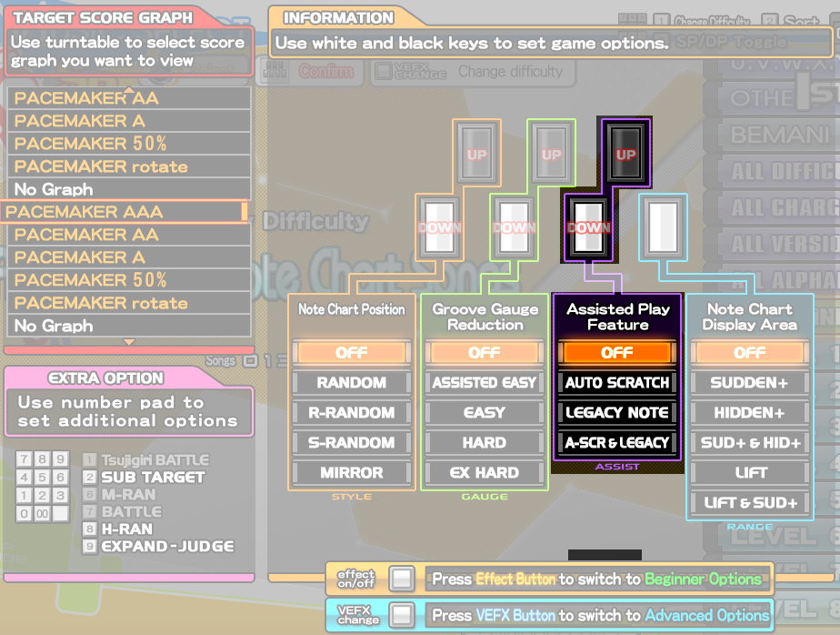Select R-RANDOM note chart style
840x635 pixels.
[x=352, y=412]
